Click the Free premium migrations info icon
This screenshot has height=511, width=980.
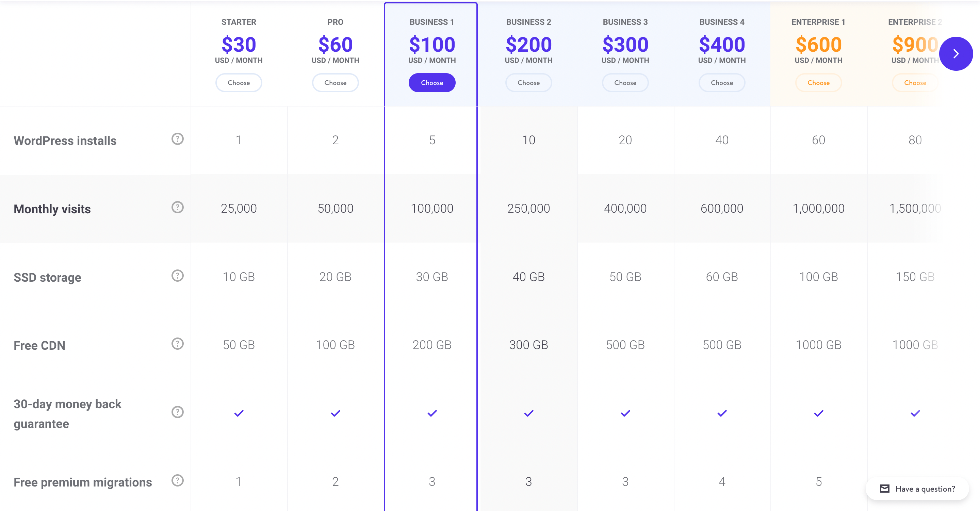177,481
